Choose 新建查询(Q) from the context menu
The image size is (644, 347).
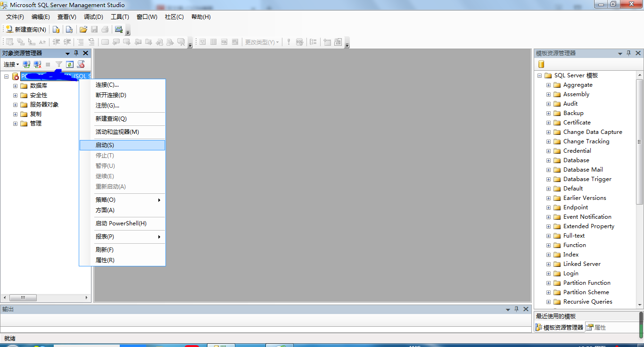pyautogui.click(x=123, y=119)
